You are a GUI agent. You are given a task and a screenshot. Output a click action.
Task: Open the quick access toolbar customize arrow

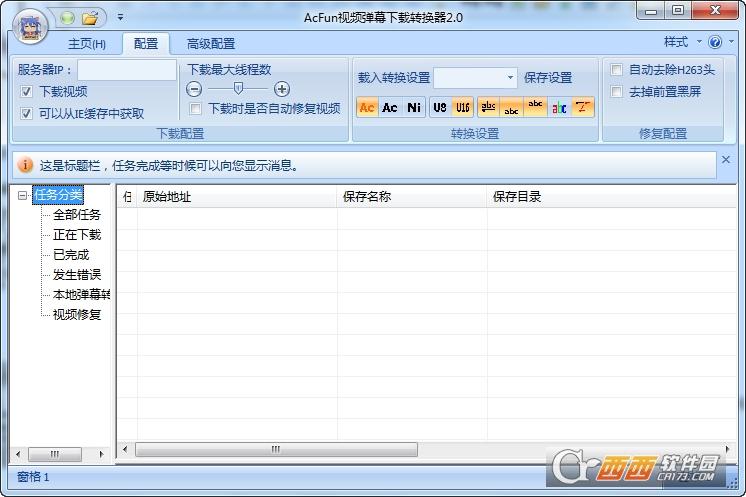120,18
